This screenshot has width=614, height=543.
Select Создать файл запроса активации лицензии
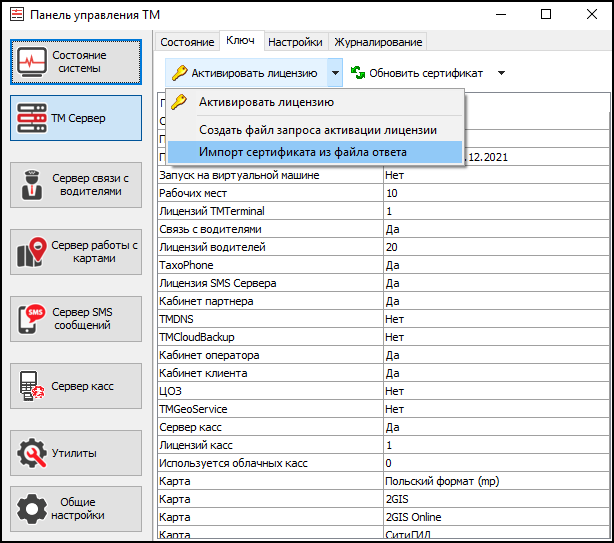pyautogui.click(x=317, y=130)
